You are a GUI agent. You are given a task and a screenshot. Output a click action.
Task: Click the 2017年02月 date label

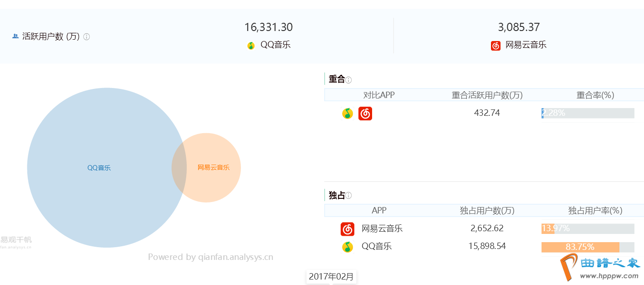(331, 276)
